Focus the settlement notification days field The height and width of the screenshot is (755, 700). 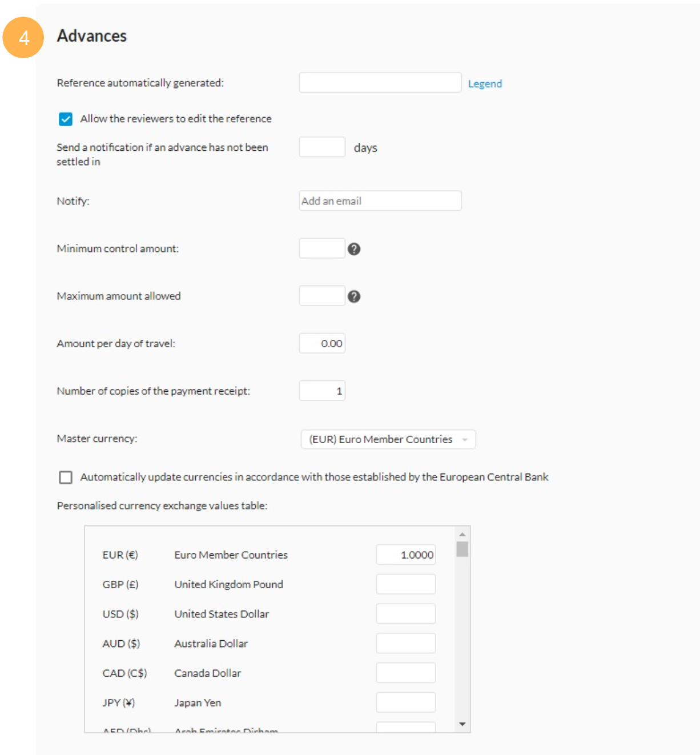322,147
